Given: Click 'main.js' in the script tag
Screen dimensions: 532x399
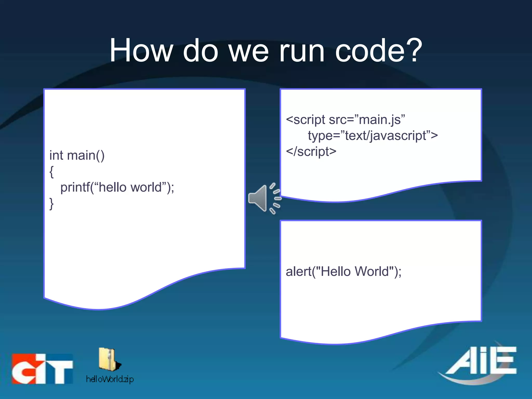Looking at the screenshot, I should [x=380, y=120].
